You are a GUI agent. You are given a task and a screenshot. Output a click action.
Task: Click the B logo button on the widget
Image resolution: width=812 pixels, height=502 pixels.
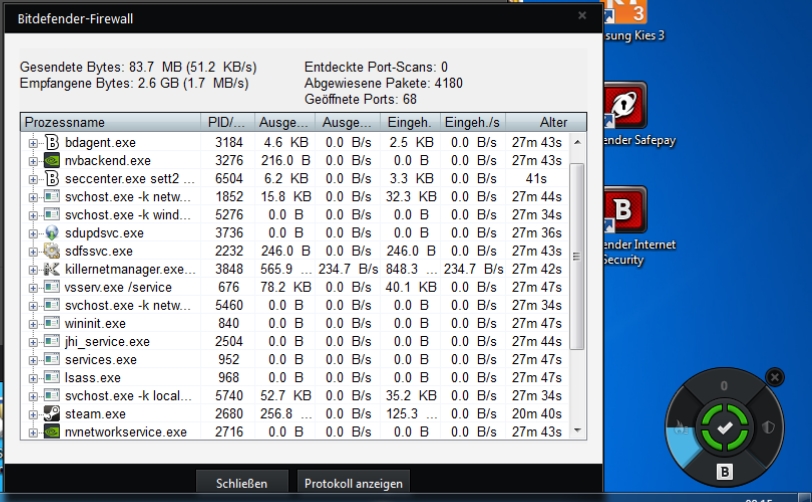[724, 471]
